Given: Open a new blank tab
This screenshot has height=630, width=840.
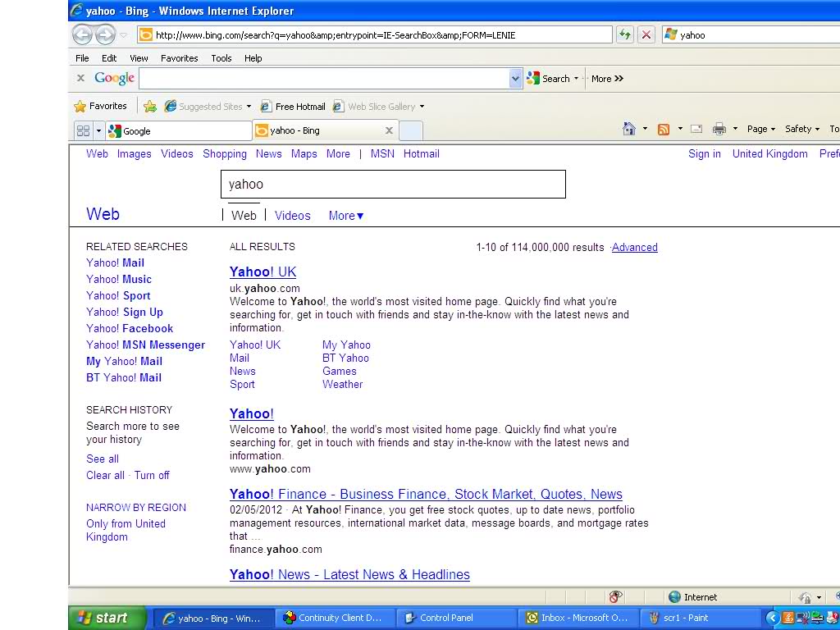Looking at the screenshot, I should pyautogui.click(x=411, y=130).
